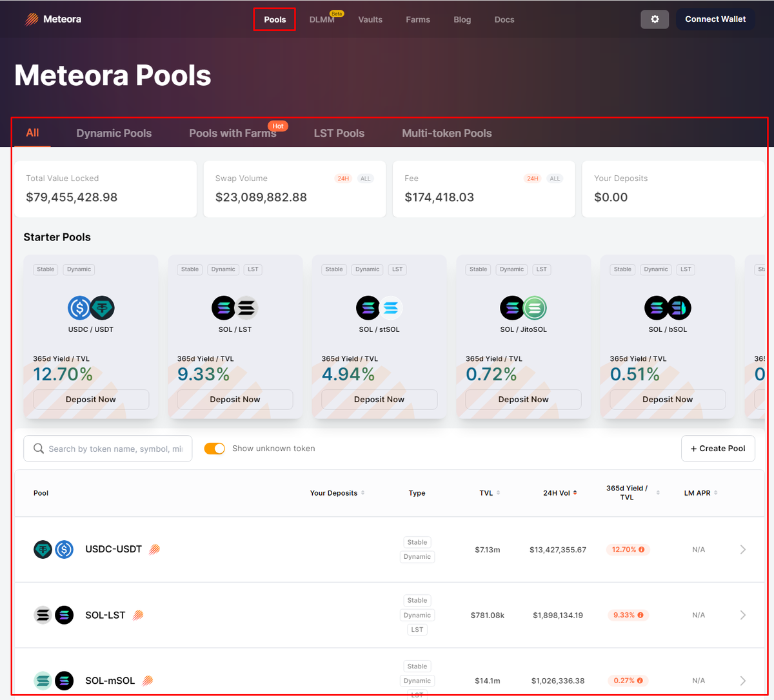Image resolution: width=774 pixels, height=700 pixels.
Task: Open the DLMM nav item
Action: pos(322,19)
